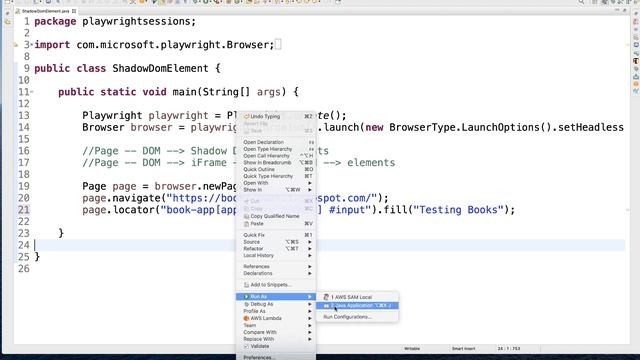Highlight the Run As menu entry
Image resolution: width=640 pixels, height=360 pixels.
coord(276,296)
